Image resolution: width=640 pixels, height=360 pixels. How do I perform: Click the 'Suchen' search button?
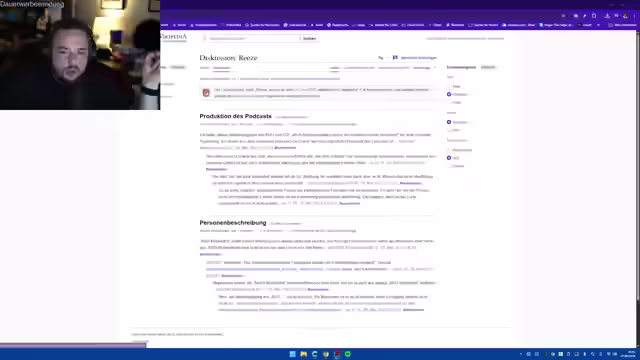coord(309,38)
